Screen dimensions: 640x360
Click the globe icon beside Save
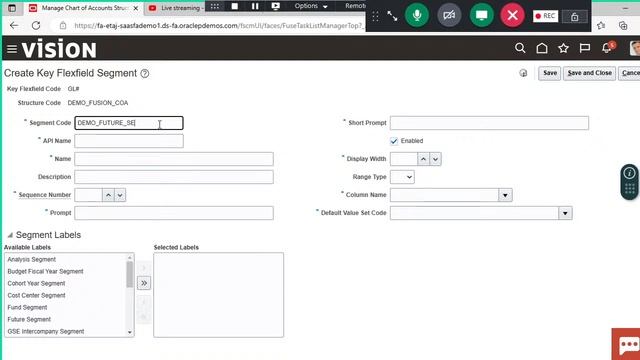point(523,73)
